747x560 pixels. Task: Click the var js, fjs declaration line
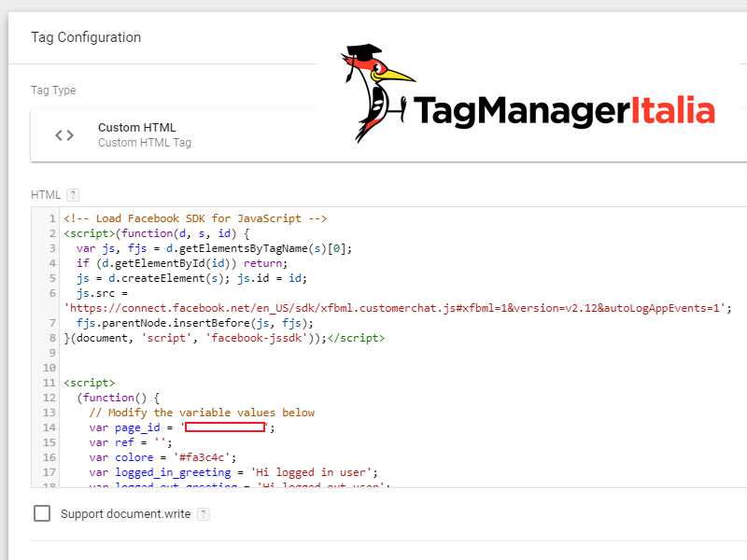(x=214, y=248)
